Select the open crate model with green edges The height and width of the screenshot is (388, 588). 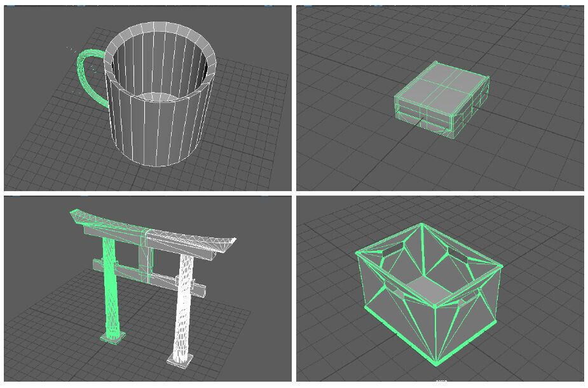click(x=428, y=294)
